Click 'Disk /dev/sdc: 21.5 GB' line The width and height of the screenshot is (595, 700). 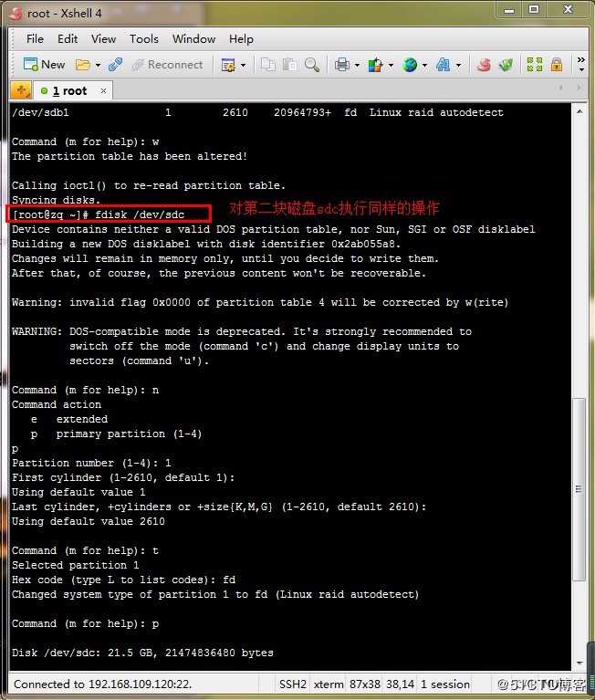tap(142, 653)
